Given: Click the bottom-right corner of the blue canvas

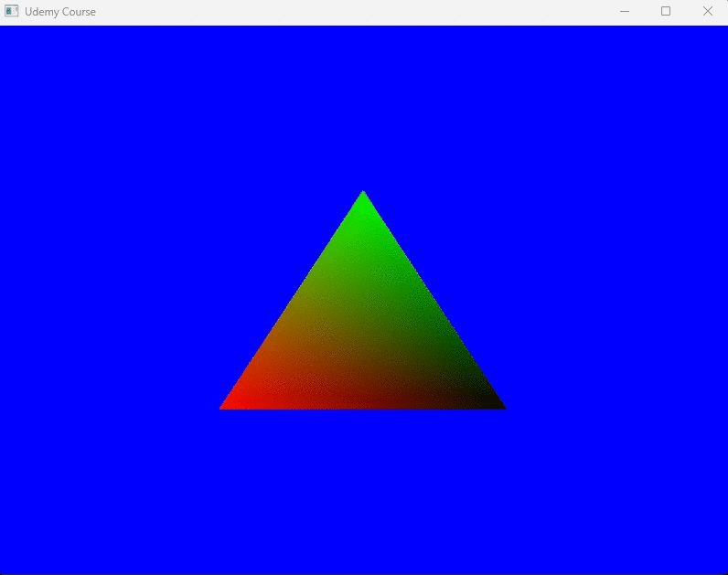Looking at the screenshot, I should tap(723, 570).
